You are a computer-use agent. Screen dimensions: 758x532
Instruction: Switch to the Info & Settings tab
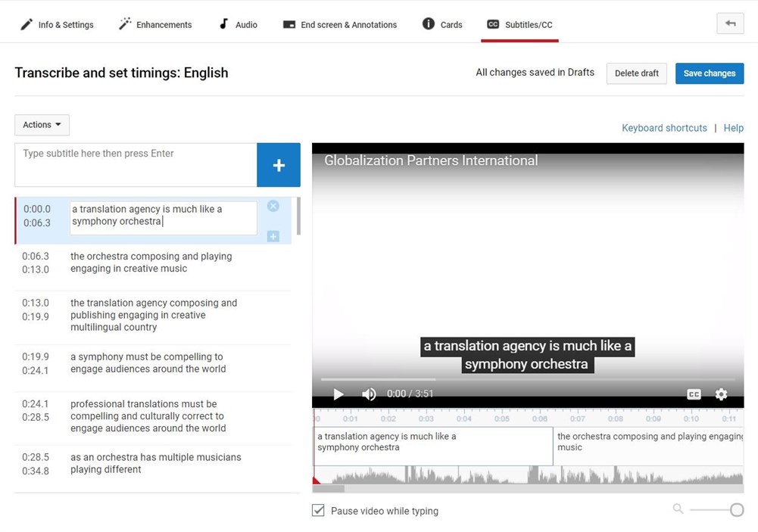(57, 24)
